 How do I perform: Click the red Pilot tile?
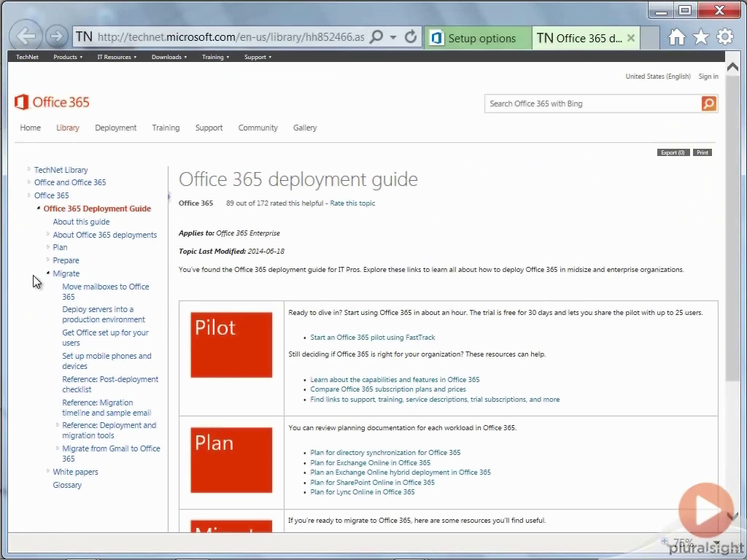(231, 345)
